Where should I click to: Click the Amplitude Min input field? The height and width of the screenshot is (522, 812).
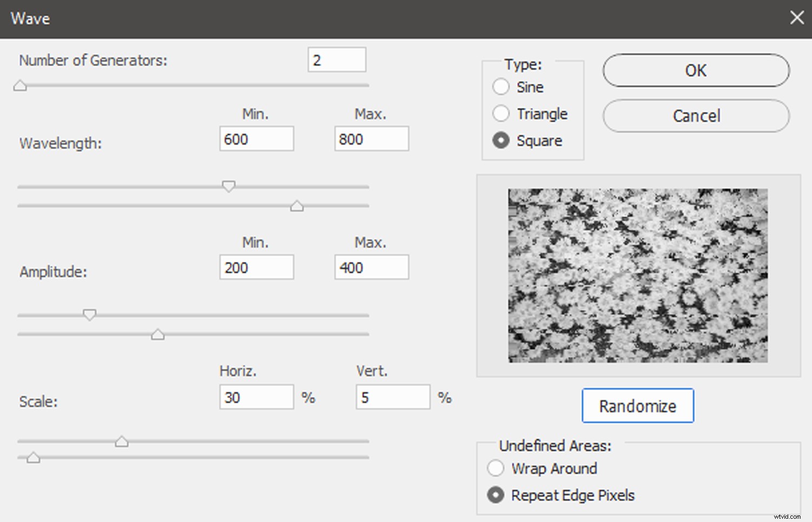256,267
